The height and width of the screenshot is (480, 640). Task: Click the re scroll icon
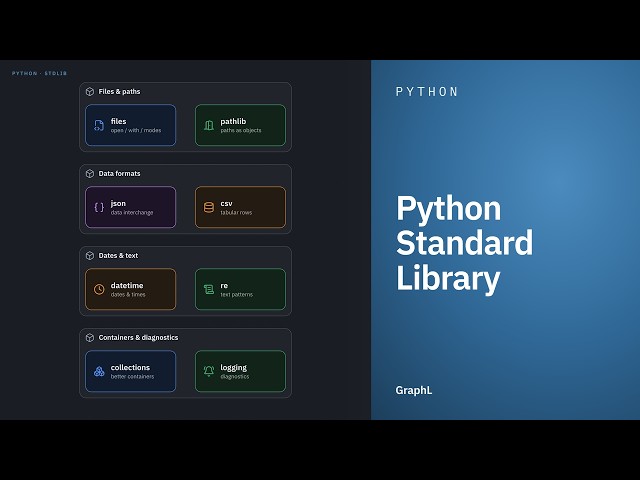[209, 289]
